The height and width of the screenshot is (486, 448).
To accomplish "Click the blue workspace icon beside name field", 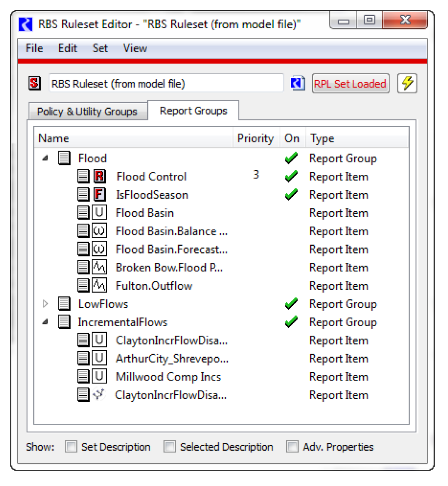I will (x=297, y=83).
